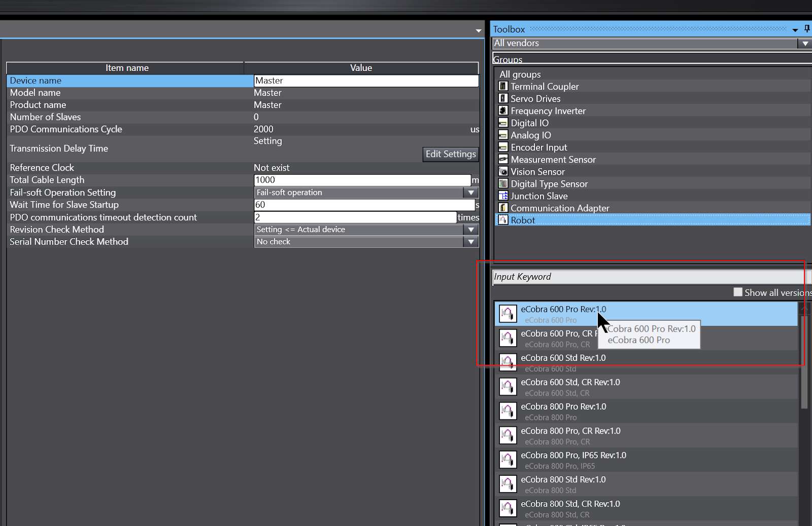Click the Terminal Coupler group icon
This screenshot has width=812, height=526.
[x=503, y=86]
